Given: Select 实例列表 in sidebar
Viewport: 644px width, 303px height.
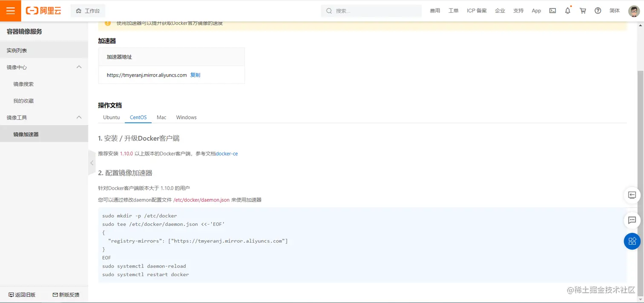Looking at the screenshot, I should pos(44,50).
